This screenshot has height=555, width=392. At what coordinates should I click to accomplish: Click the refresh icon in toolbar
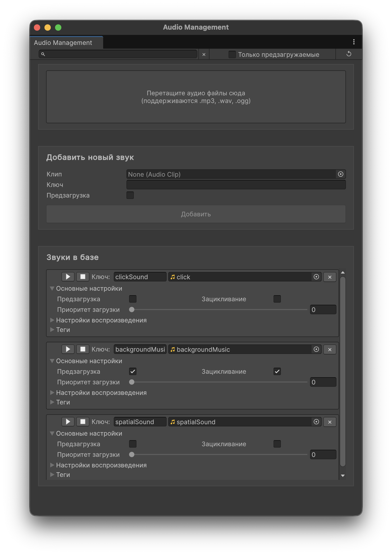tap(349, 54)
